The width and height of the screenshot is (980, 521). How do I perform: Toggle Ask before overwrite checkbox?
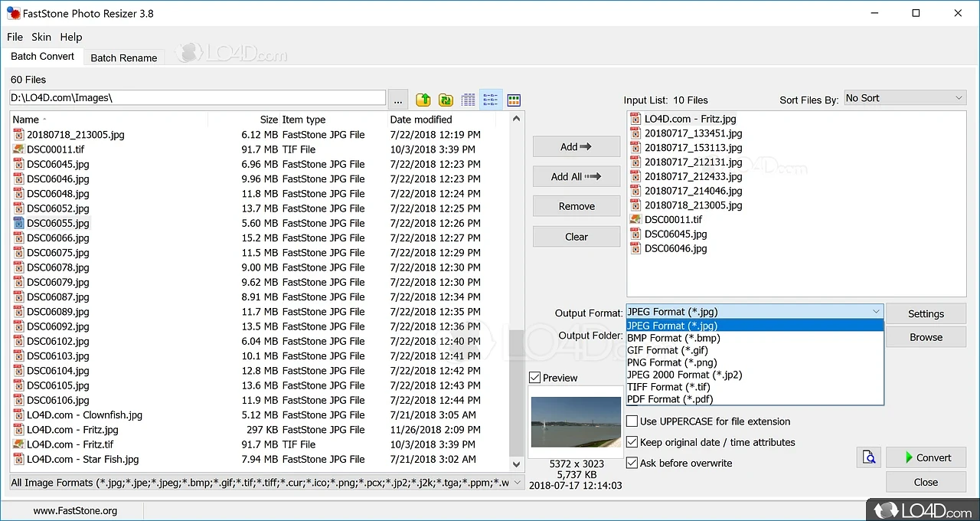tap(632, 463)
